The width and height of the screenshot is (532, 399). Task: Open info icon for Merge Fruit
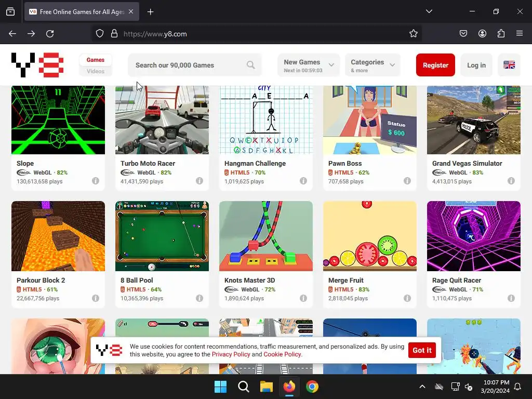407,298
